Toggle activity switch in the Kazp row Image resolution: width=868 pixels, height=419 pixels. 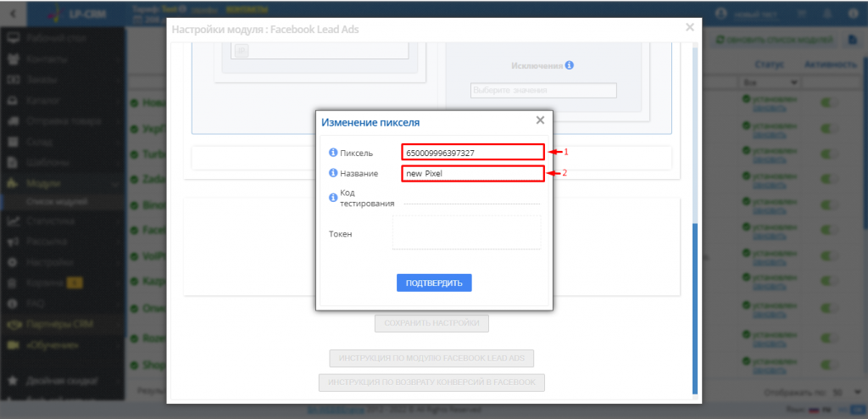pyautogui.click(x=830, y=282)
